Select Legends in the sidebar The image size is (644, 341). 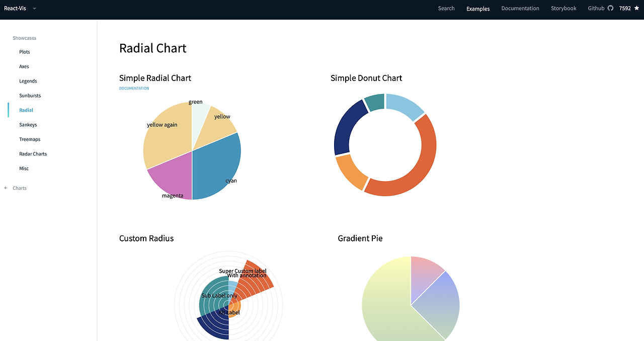click(28, 81)
